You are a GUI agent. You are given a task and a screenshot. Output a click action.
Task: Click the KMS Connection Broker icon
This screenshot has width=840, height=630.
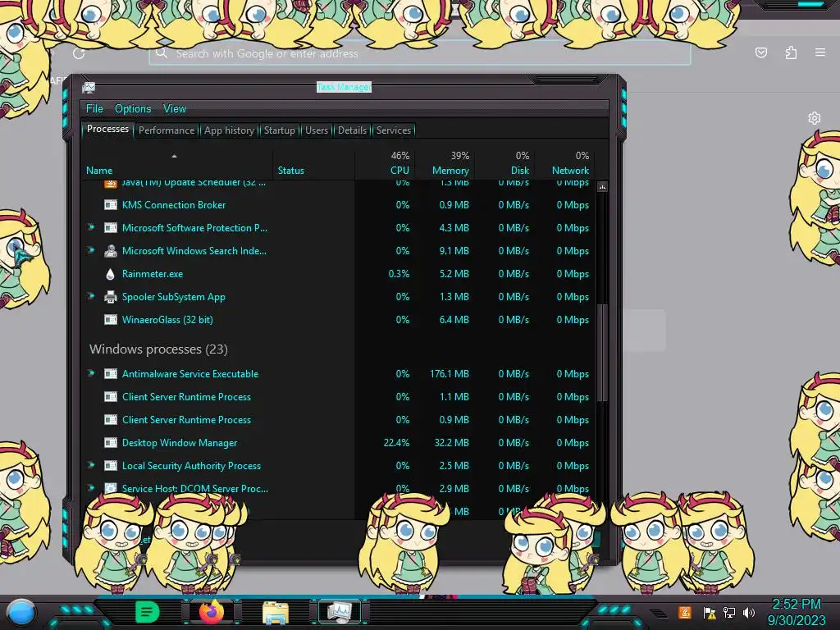click(111, 204)
